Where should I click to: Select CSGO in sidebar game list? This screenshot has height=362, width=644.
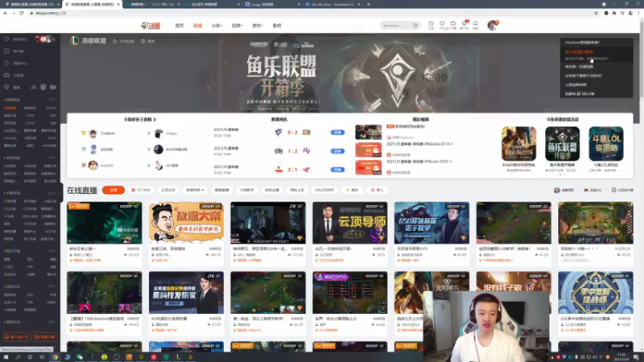click(31, 123)
